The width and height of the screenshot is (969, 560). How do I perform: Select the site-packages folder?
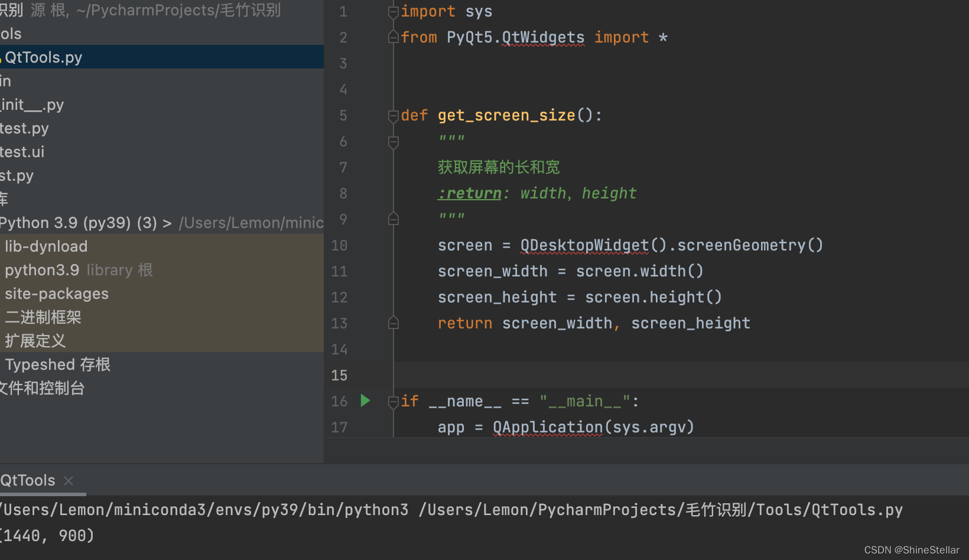(57, 294)
